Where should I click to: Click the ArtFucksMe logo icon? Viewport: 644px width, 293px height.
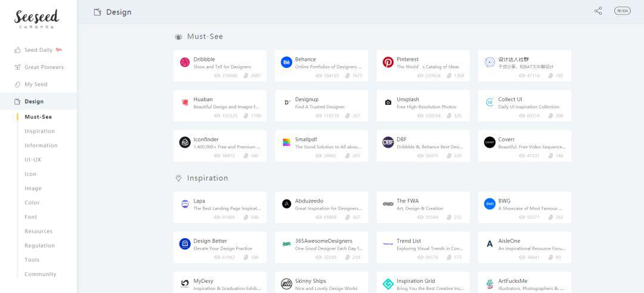490,283
